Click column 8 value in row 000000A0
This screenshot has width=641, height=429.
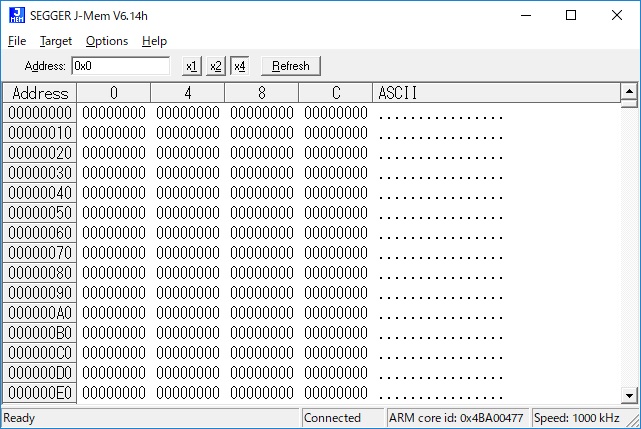(262, 313)
